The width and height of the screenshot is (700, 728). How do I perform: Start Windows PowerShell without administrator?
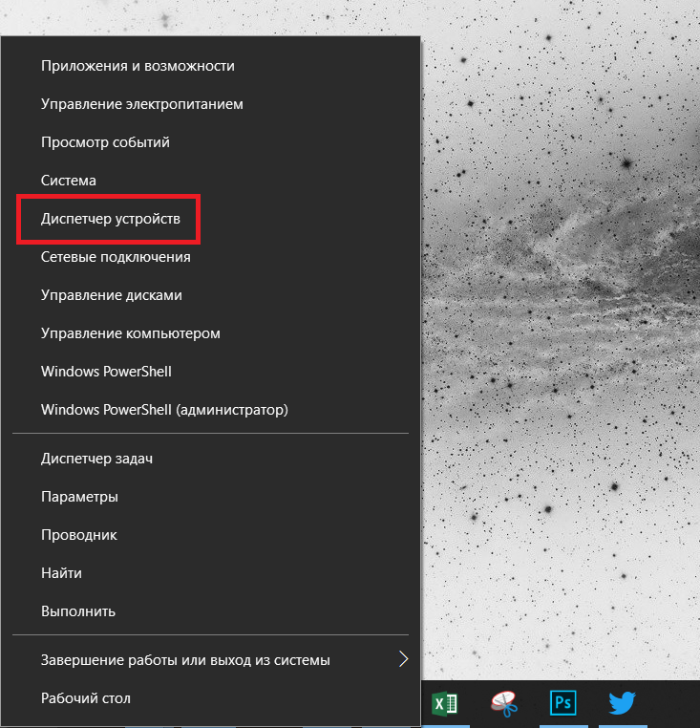coord(210,372)
